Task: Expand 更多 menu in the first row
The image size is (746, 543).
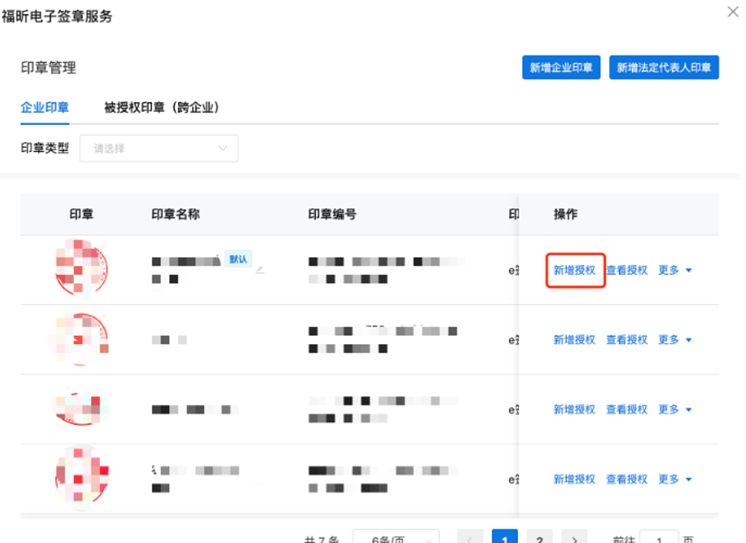Action: tap(675, 270)
